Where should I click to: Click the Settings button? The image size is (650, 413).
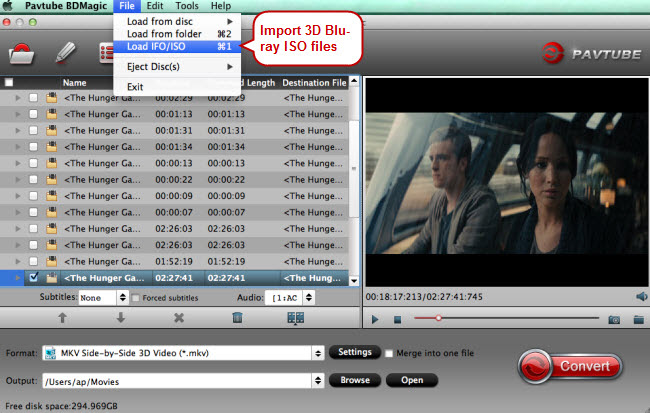point(354,352)
